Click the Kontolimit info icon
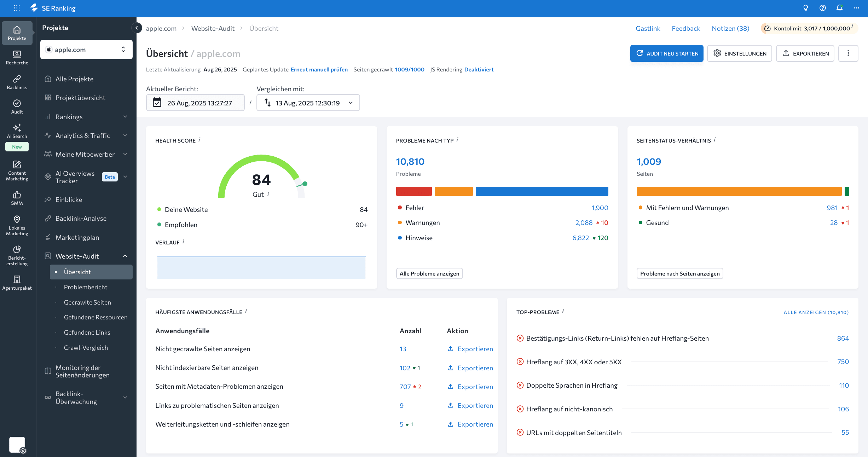The height and width of the screenshot is (457, 868). (852, 26)
